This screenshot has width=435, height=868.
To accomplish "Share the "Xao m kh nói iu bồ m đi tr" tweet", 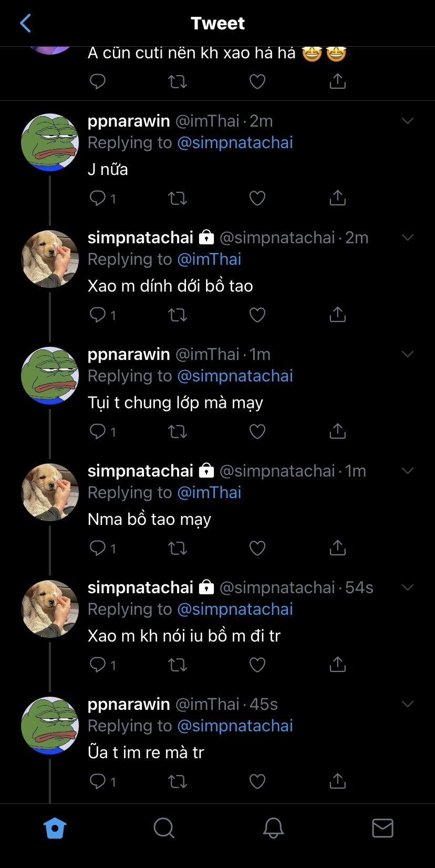I will tap(337, 665).
